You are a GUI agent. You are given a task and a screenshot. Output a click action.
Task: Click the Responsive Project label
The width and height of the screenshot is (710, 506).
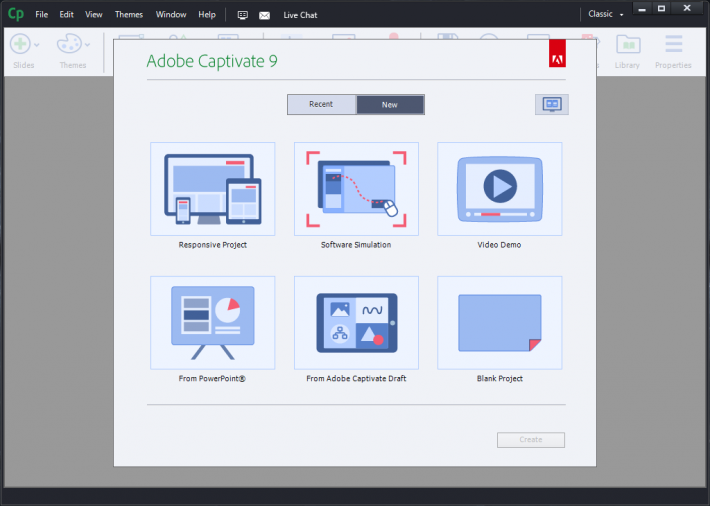[212, 245]
